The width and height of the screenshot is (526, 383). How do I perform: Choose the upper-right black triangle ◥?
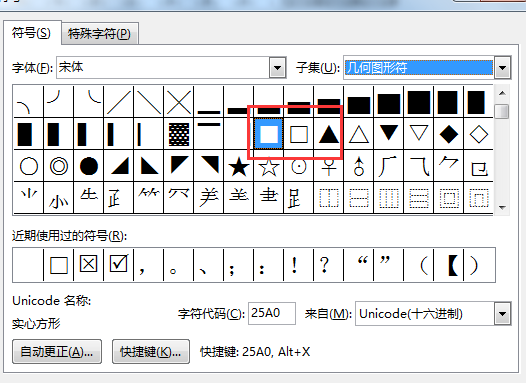(209, 166)
